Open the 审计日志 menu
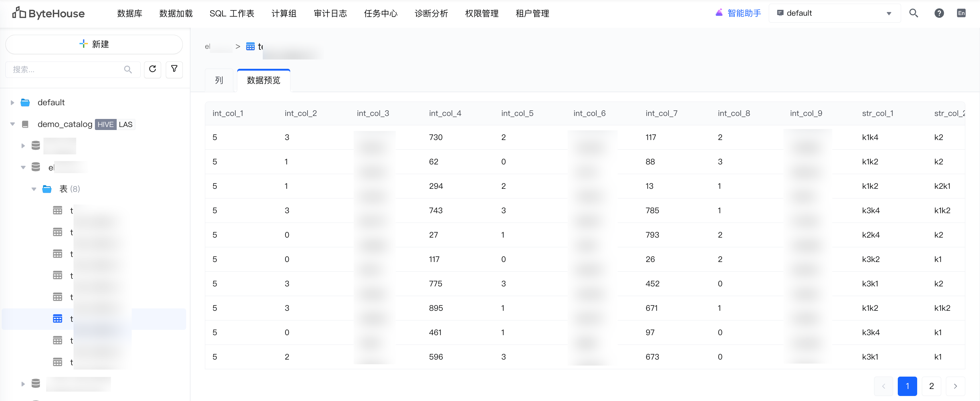Image resolution: width=980 pixels, height=401 pixels. [x=330, y=13]
